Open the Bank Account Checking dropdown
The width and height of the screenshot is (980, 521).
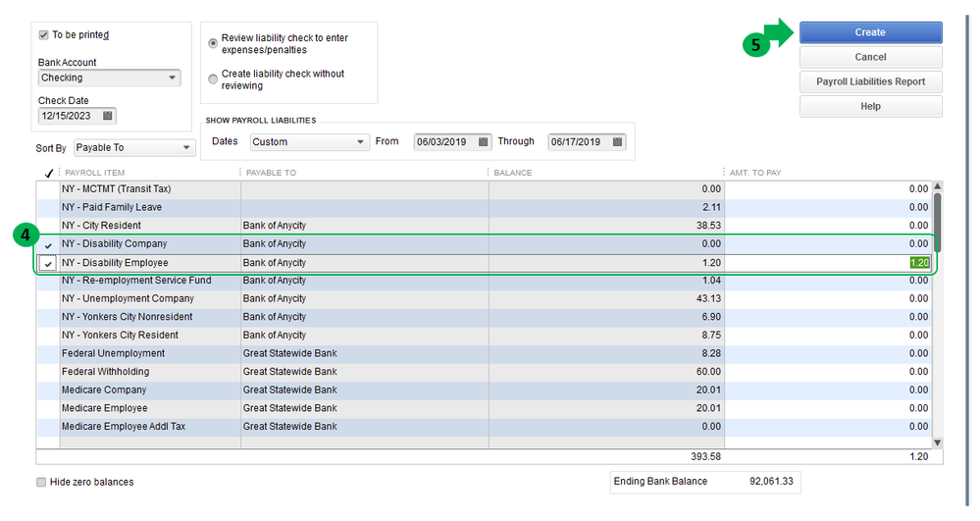click(109, 78)
